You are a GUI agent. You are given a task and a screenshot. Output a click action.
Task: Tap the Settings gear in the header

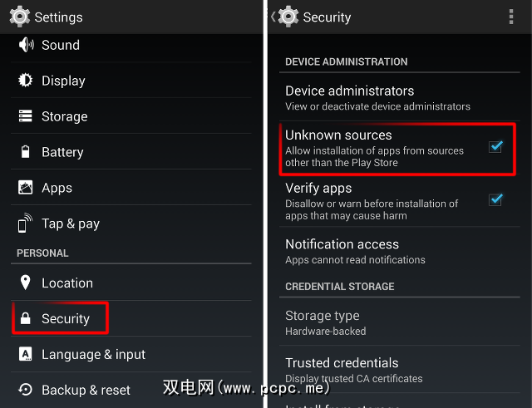click(x=21, y=17)
